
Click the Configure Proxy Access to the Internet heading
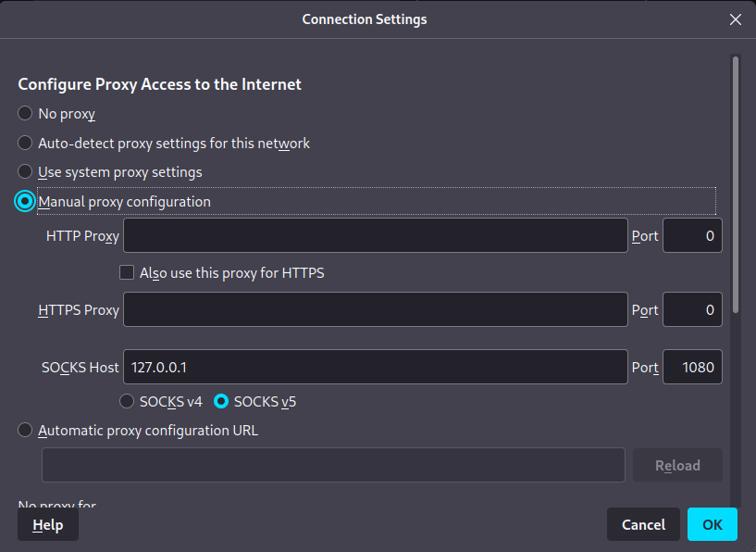coord(159,84)
